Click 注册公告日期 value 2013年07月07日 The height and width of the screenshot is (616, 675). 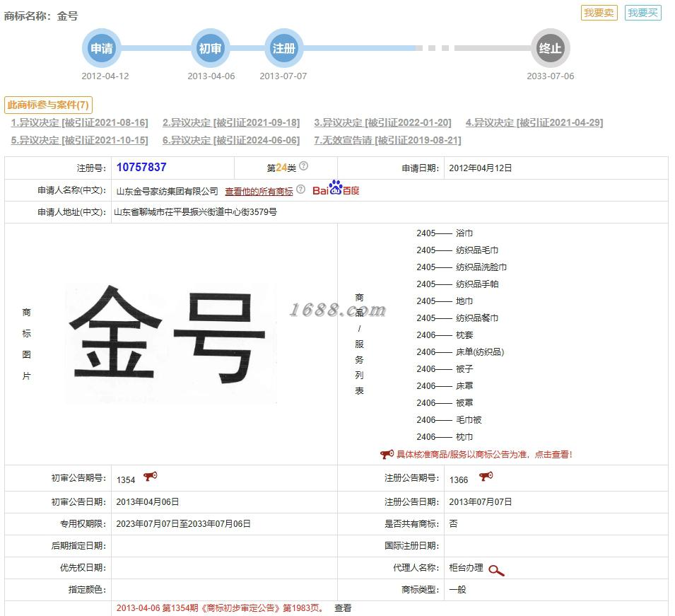481,502
